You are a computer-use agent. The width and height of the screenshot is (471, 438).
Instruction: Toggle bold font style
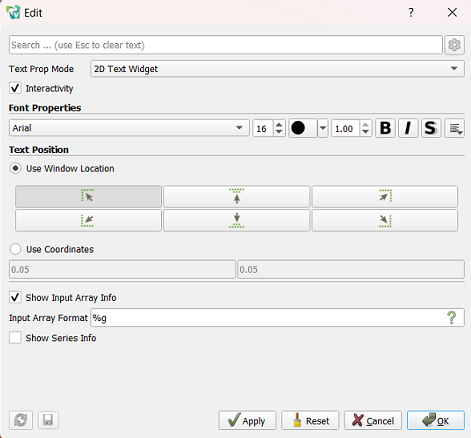click(385, 128)
